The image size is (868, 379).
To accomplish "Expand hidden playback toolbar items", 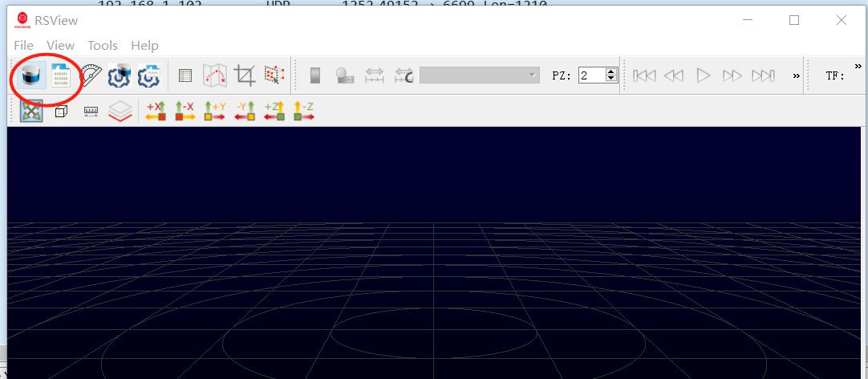I will point(796,75).
